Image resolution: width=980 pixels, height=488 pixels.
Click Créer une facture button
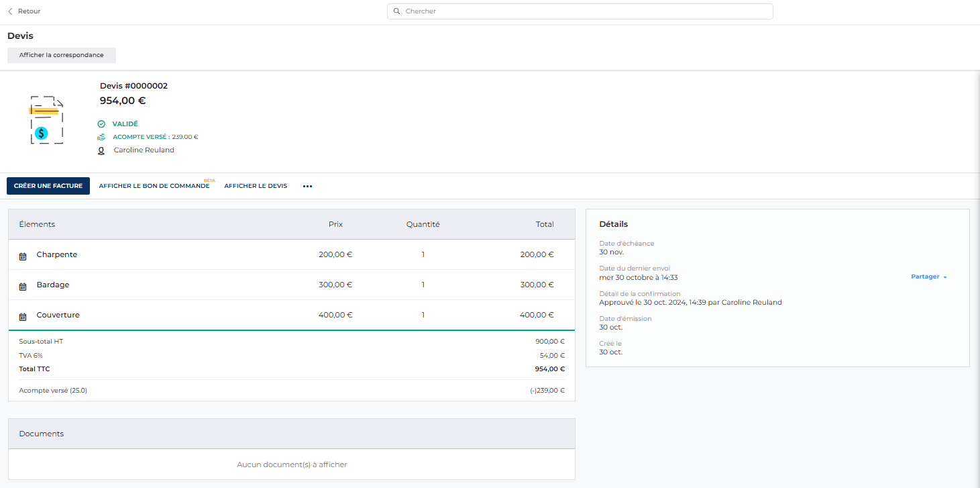click(x=48, y=186)
